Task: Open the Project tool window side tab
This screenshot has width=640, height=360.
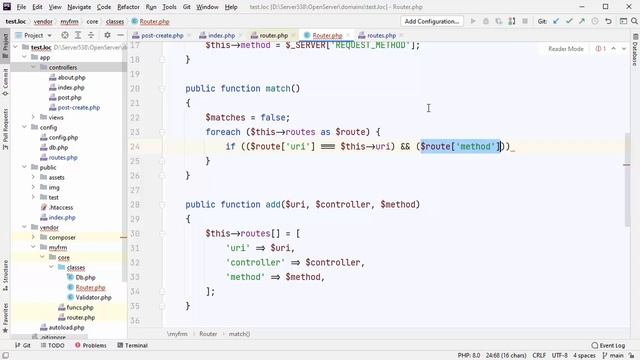Action: tap(5, 45)
